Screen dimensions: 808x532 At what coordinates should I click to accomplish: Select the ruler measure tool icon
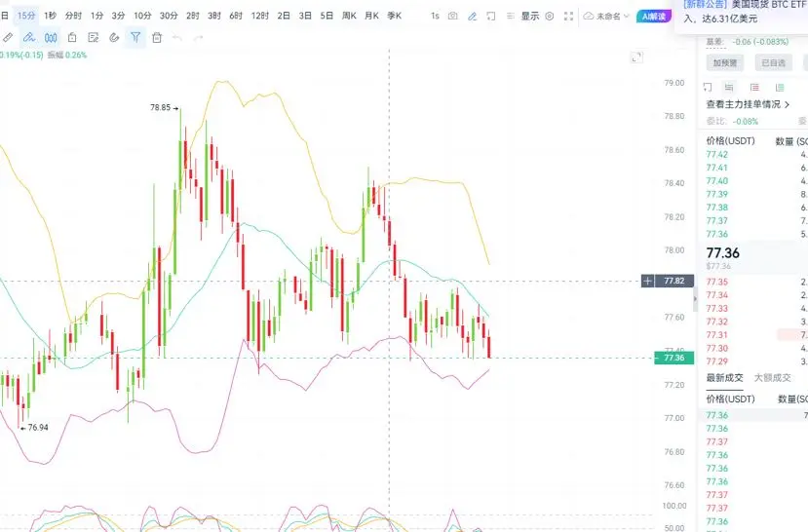pos(8,37)
